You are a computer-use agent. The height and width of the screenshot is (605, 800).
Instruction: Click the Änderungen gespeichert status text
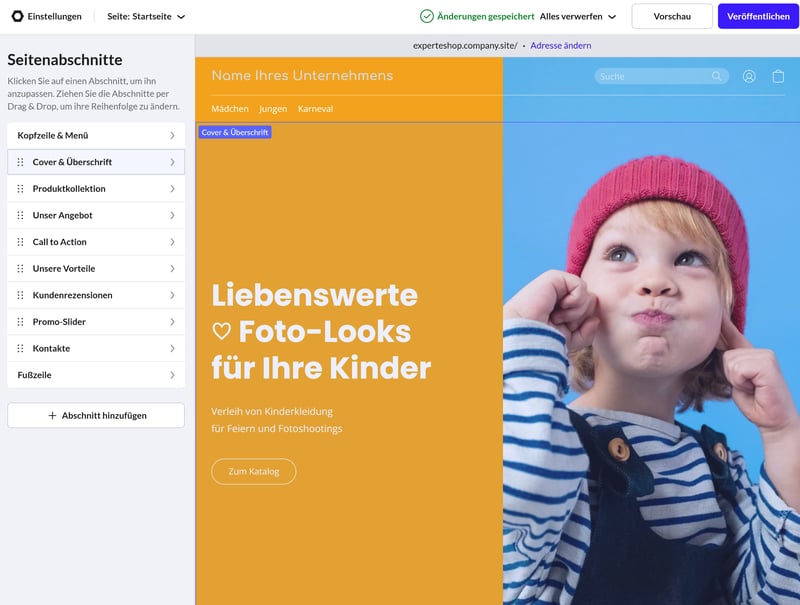pyautogui.click(x=486, y=16)
